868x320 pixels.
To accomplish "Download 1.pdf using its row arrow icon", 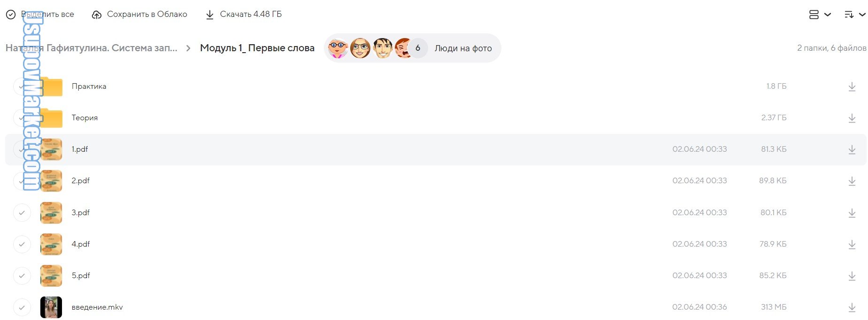I will 852,150.
